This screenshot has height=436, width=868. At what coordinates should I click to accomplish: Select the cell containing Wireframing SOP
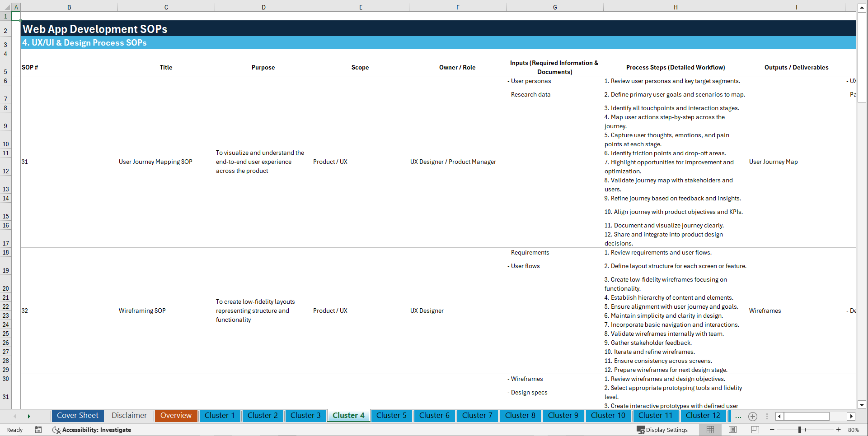point(142,311)
